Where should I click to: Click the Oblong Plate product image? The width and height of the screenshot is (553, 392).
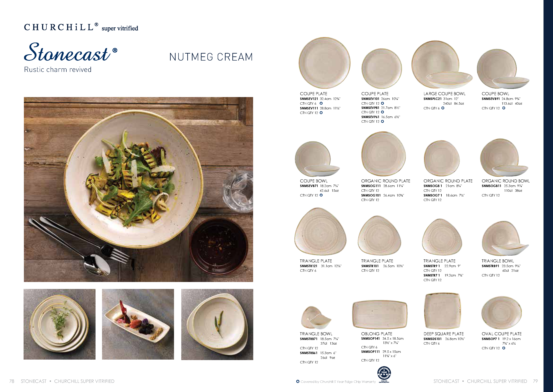380,315
